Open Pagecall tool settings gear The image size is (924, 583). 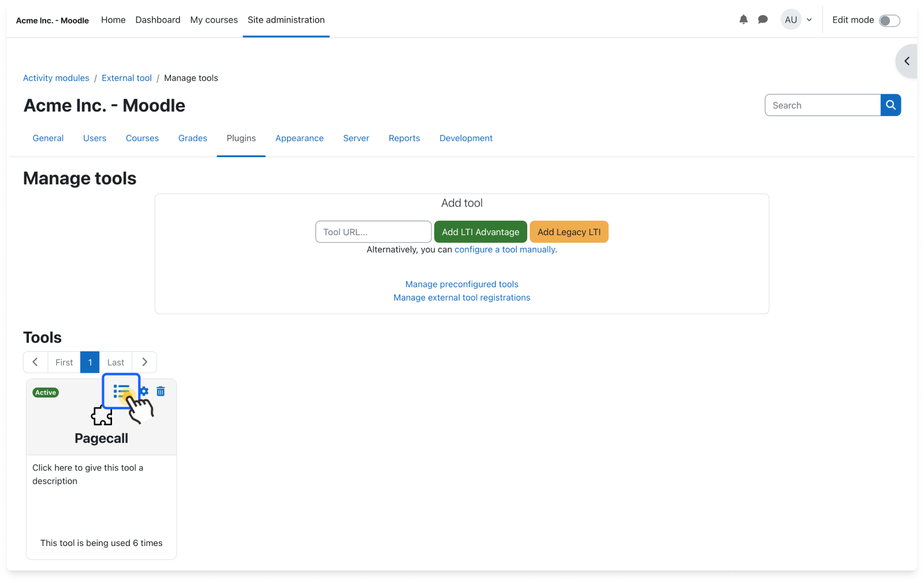coord(145,391)
